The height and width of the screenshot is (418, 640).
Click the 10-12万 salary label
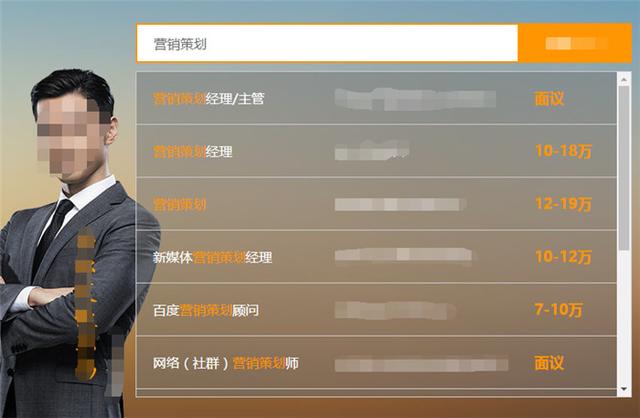click(563, 257)
